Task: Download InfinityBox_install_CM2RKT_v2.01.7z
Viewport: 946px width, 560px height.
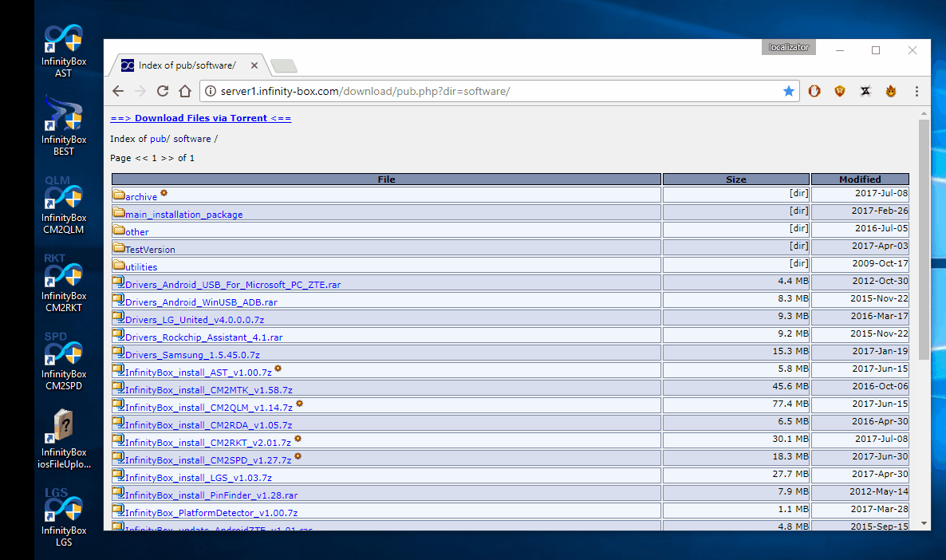Action: 208,442
